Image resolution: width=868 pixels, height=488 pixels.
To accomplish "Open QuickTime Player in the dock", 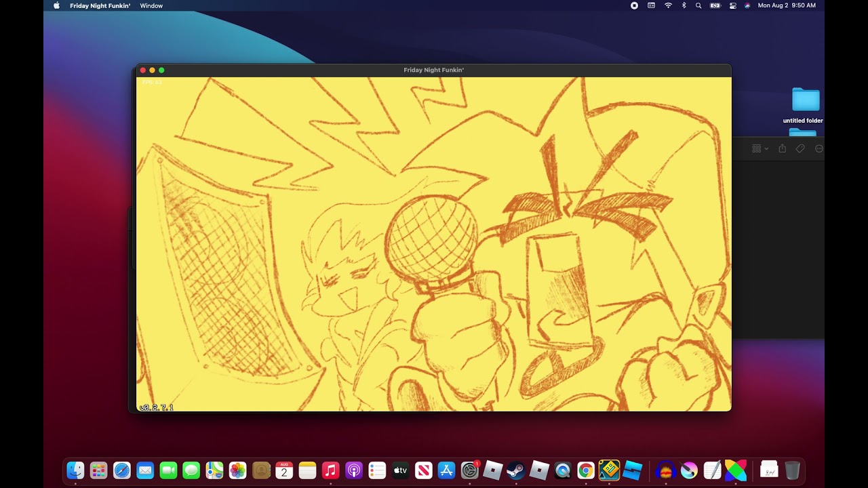I will [x=562, y=470].
